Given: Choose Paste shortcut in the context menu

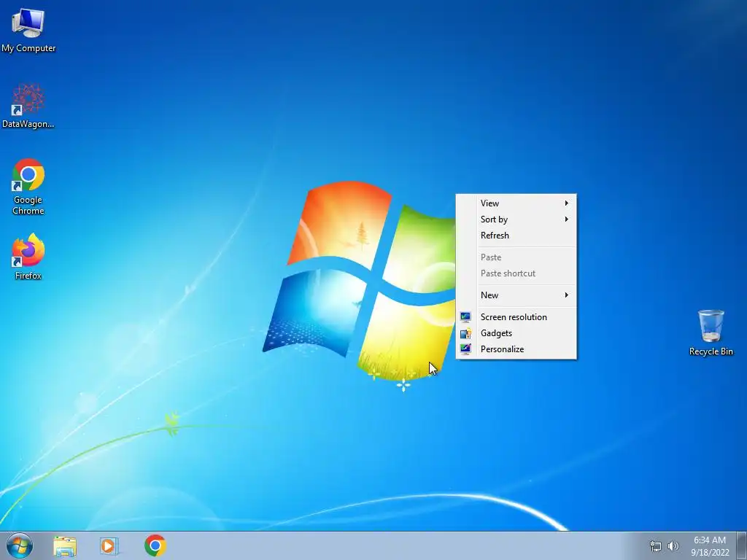Looking at the screenshot, I should pos(516,273).
